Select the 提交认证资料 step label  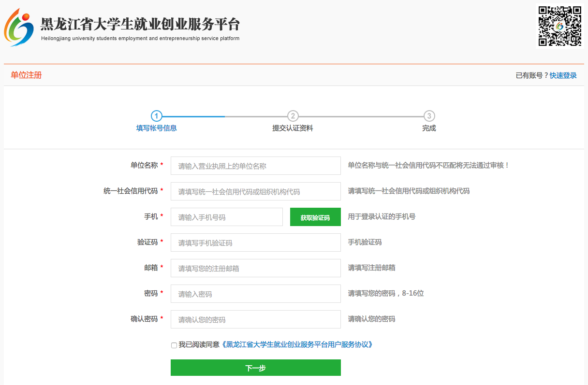point(293,128)
